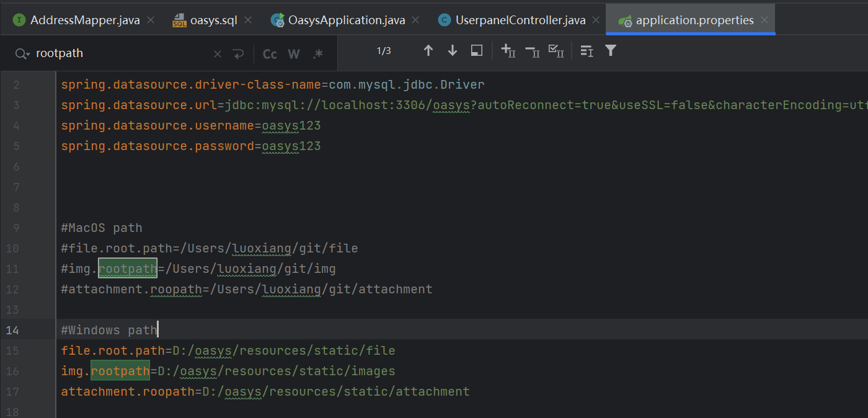The width and height of the screenshot is (868, 418).
Task: Go to the previous search occurrence
Action: pyautogui.click(x=428, y=51)
